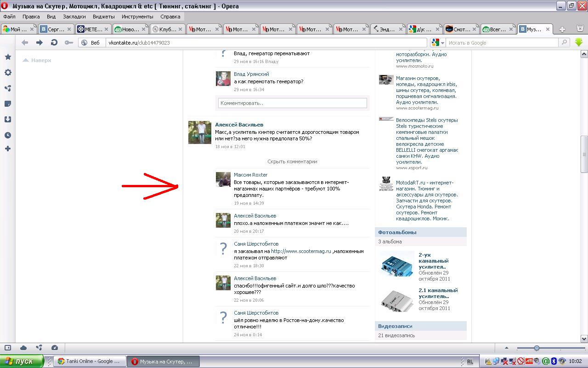This screenshot has width=588, height=368.
Task: Click the green download arrow icon
Action: 578,42
